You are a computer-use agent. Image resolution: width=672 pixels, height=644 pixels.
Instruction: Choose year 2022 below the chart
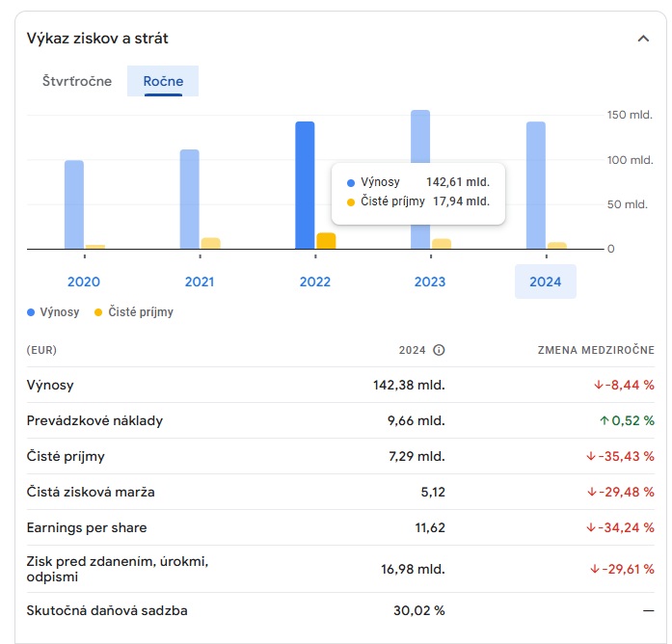pos(315,282)
